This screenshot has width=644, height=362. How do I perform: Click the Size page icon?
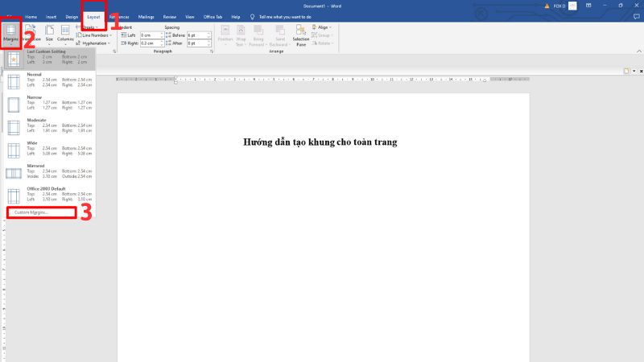(x=48, y=32)
